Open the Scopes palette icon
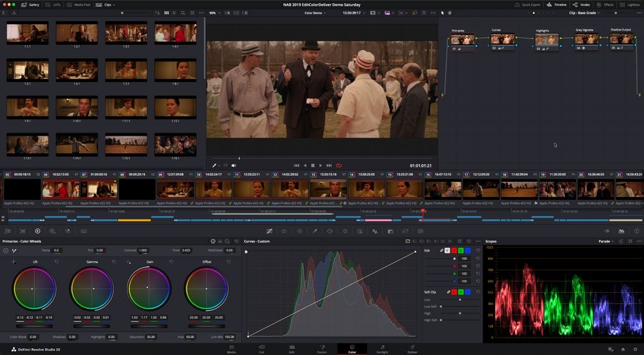This screenshot has width=644, height=355. point(622,231)
